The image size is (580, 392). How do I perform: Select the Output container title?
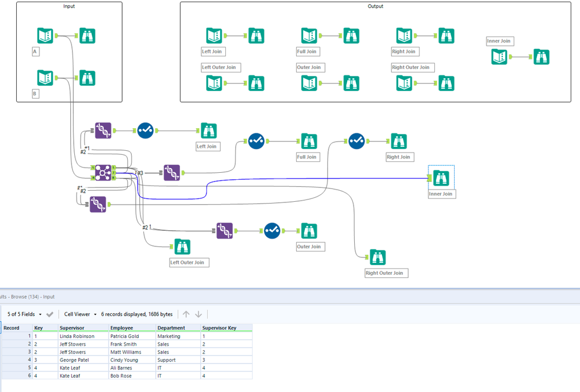(x=375, y=6)
